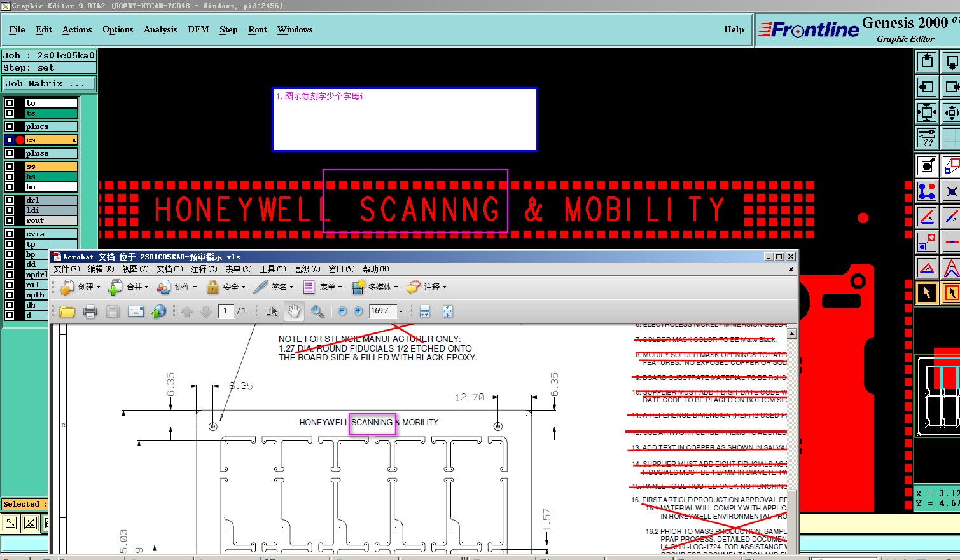This screenshot has height=560, width=960.
Task: Select the marquee zoom magnifier tool
Action: coord(318,311)
